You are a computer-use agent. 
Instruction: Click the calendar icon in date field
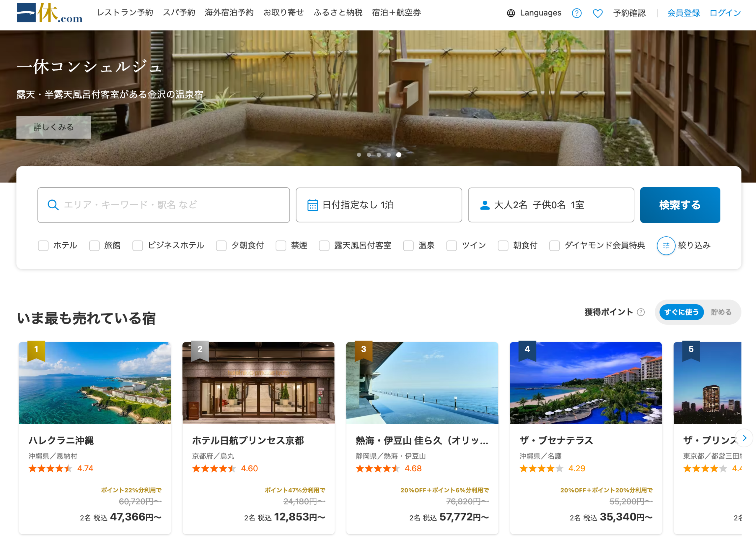[312, 205]
